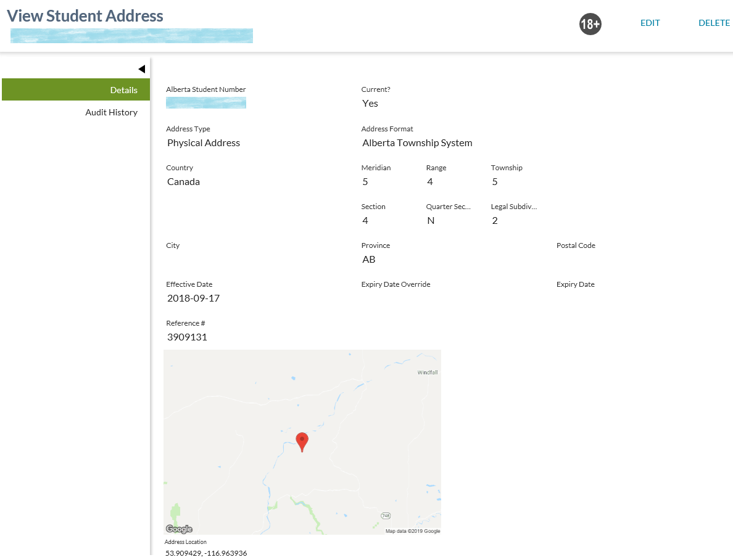Image resolution: width=733 pixels, height=560 pixels.
Task: Click the Physical Address type value
Action: 204,143
